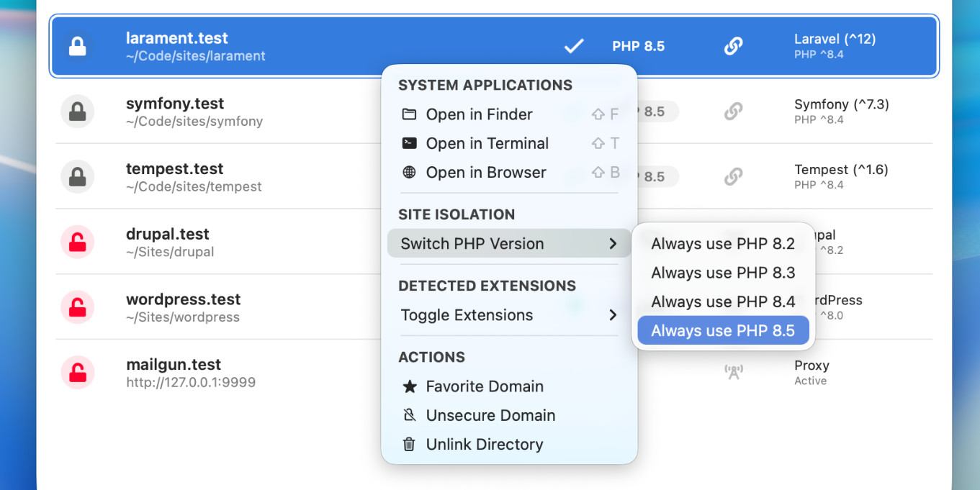Screen dimensions: 980x490
Task: Select Always use PHP 8.2
Action: [x=723, y=244]
